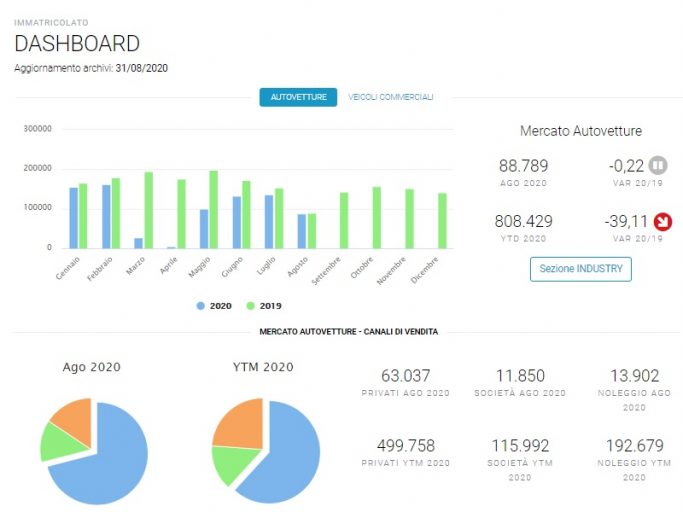Click the blue 2020 bar for Marzo
This screenshot has width=683, height=512.
click(x=138, y=243)
